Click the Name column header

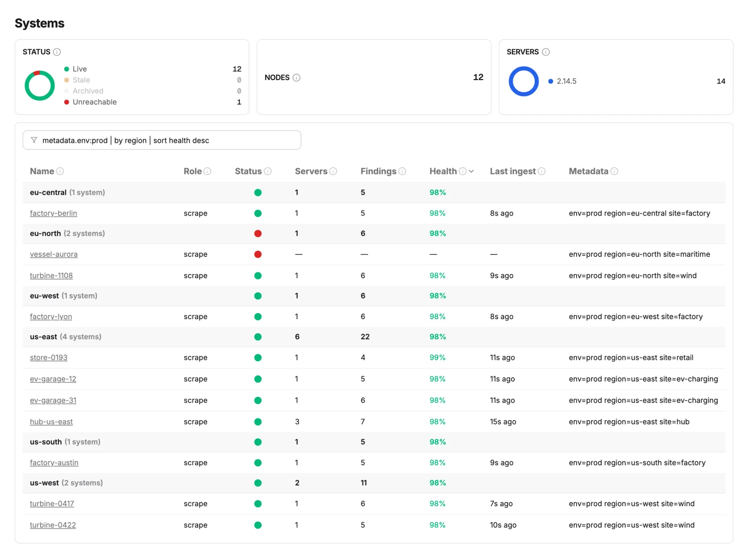[42, 172]
